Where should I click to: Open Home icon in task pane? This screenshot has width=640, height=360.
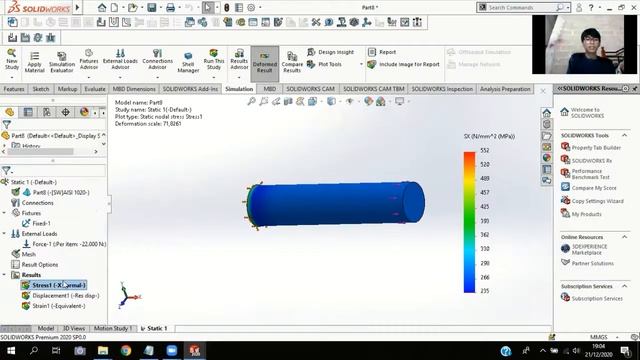pyautogui.click(x=547, y=113)
